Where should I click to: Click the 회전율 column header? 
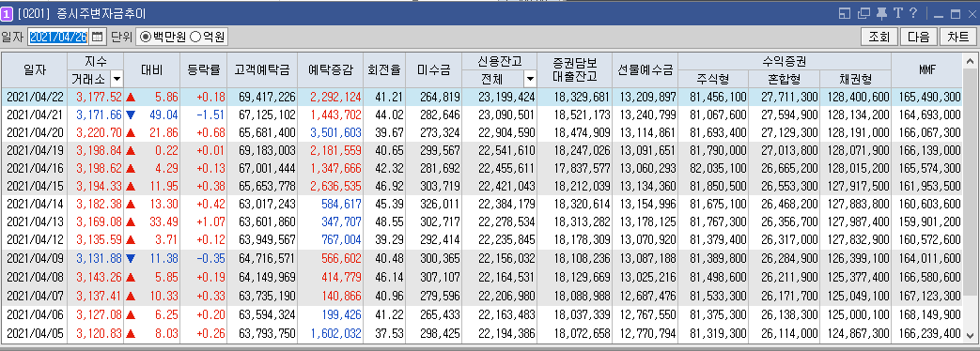pyautogui.click(x=384, y=70)
